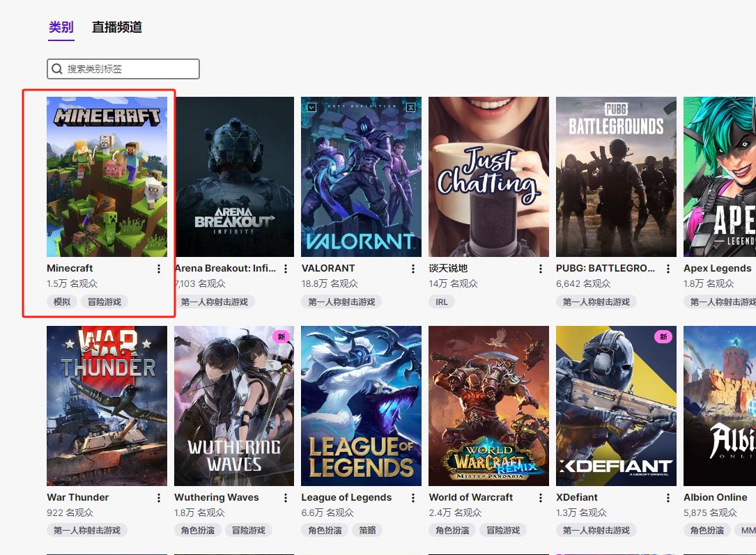Select 第一人称射击游戏 tag under XDefiant
Image resolution: width=756 pixels, height=555 pixels.
tap(596, 531)
